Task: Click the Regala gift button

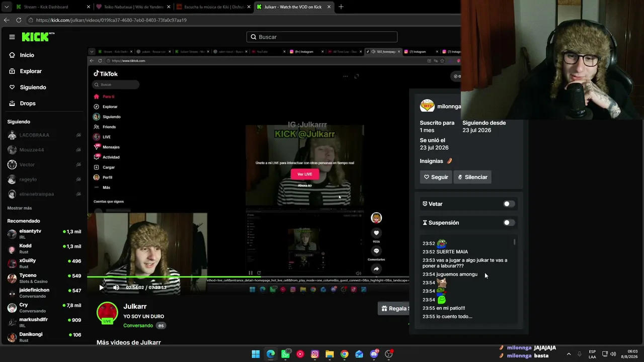Action: [395, 309]
